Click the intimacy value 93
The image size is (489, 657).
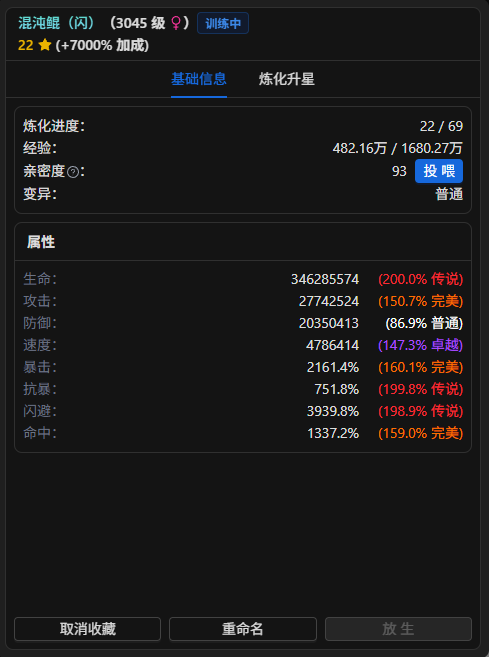(399, 171)
